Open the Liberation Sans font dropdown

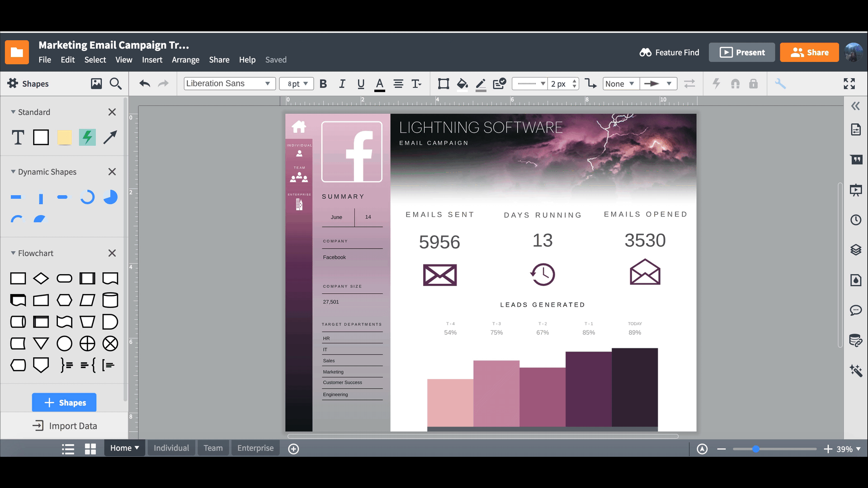(229, 83)
